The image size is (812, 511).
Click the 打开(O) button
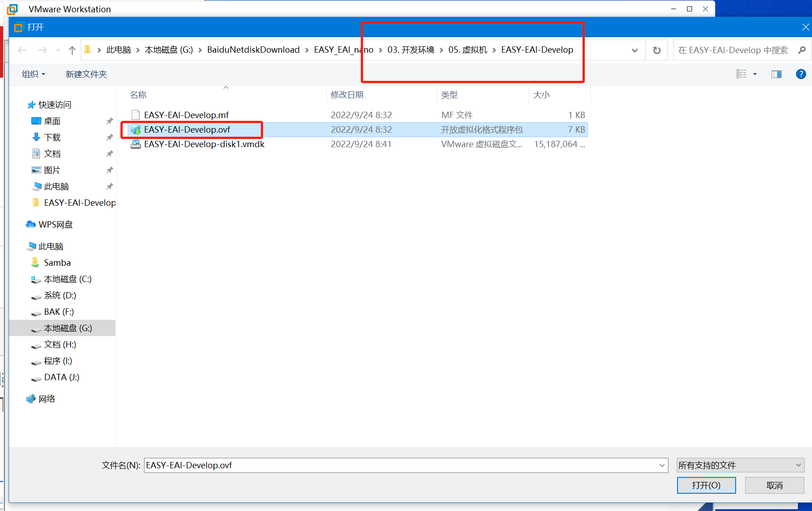point(706,485)
